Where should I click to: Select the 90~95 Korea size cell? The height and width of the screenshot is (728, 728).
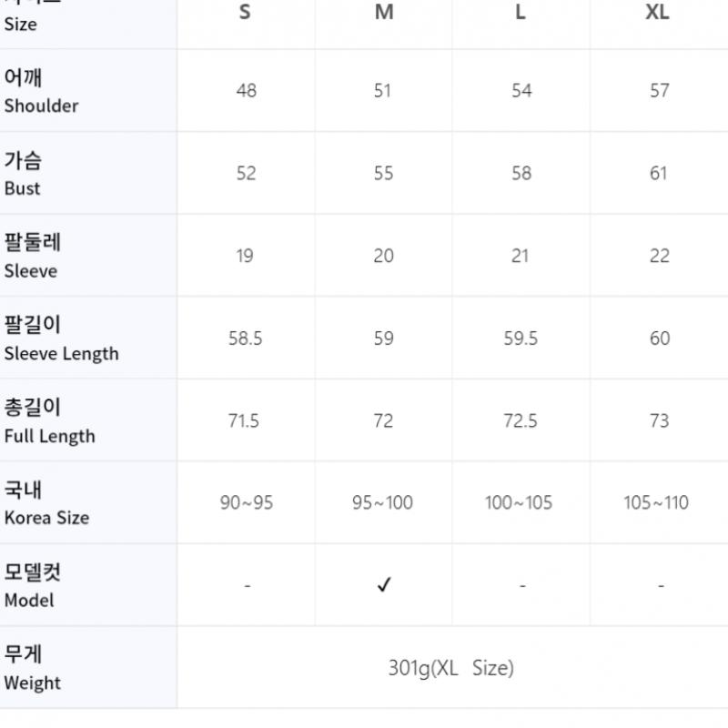246,503
